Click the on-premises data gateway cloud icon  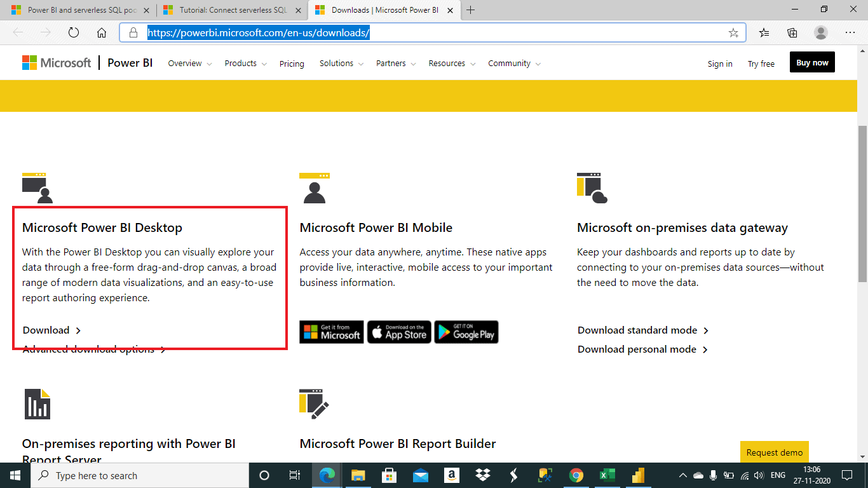coord(592,187)
